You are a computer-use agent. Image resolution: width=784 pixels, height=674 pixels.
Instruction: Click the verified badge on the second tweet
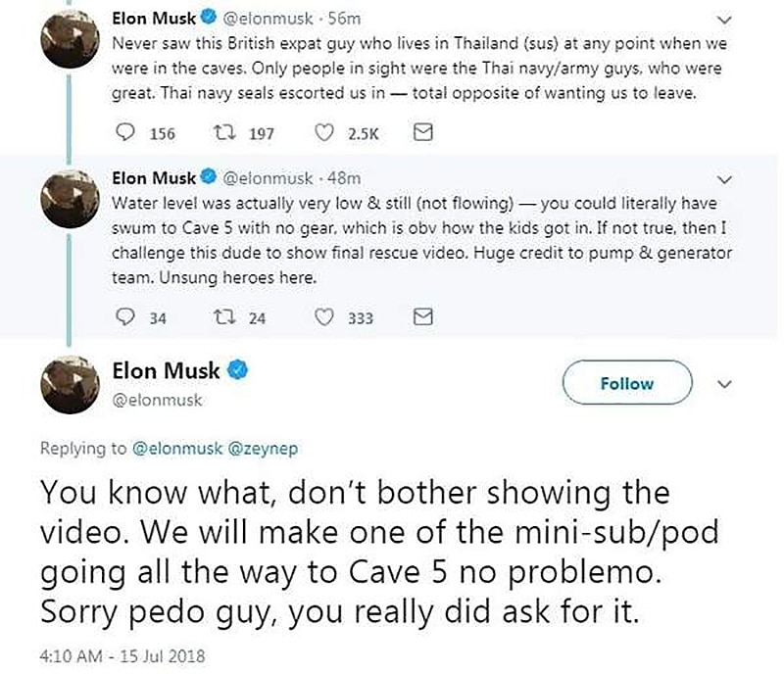[208, 178]
